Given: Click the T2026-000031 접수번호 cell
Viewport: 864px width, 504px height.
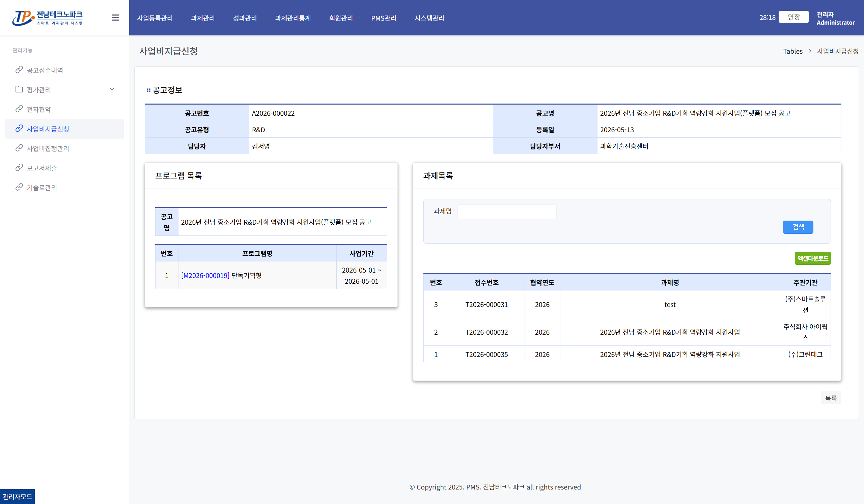Looking at the screenshot, I should 486,304.
